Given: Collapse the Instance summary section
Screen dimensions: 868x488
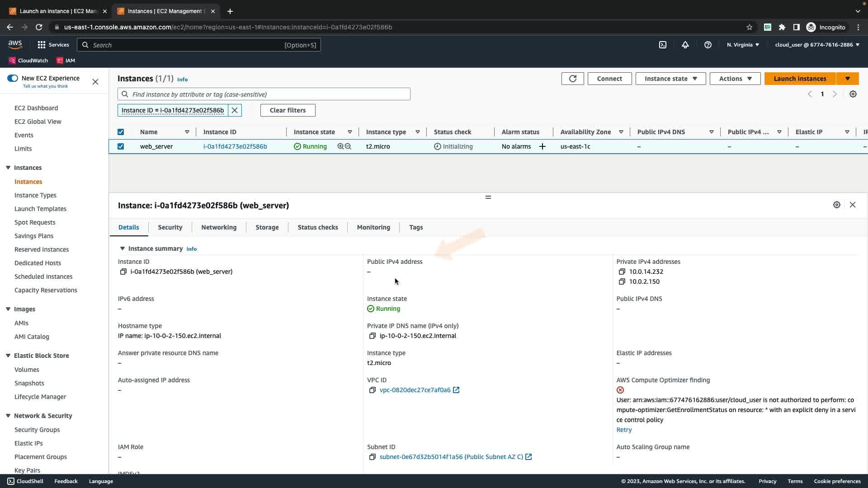Looking at the screenshot, I should click(x=122, y=249).
